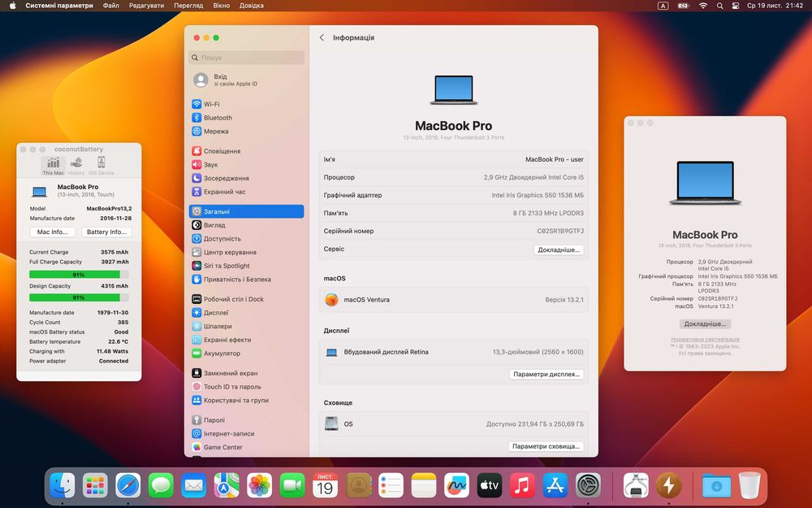
Task: Open Wi-Fi status in menu bar
Action: click(702, 6)
